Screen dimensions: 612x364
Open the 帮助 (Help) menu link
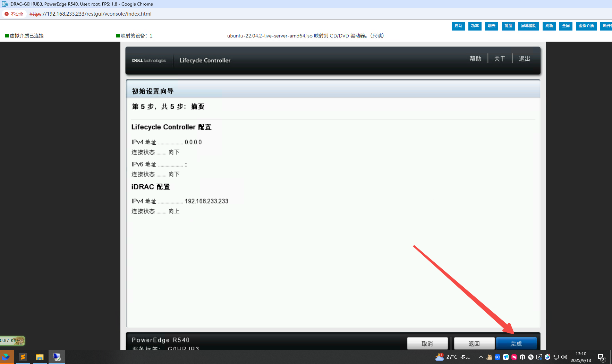coord(475,59)
